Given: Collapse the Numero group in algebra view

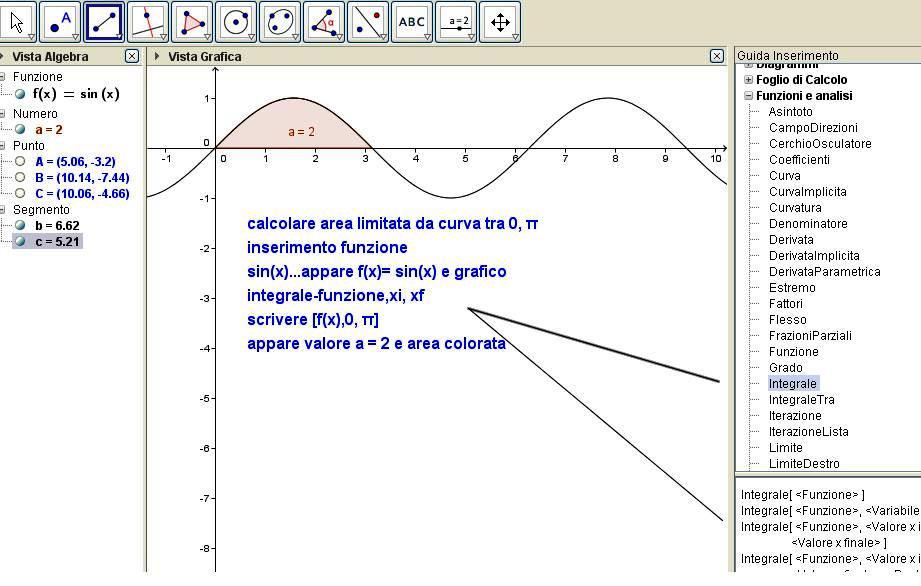Looking at the screenshot, I should point(2,113).
